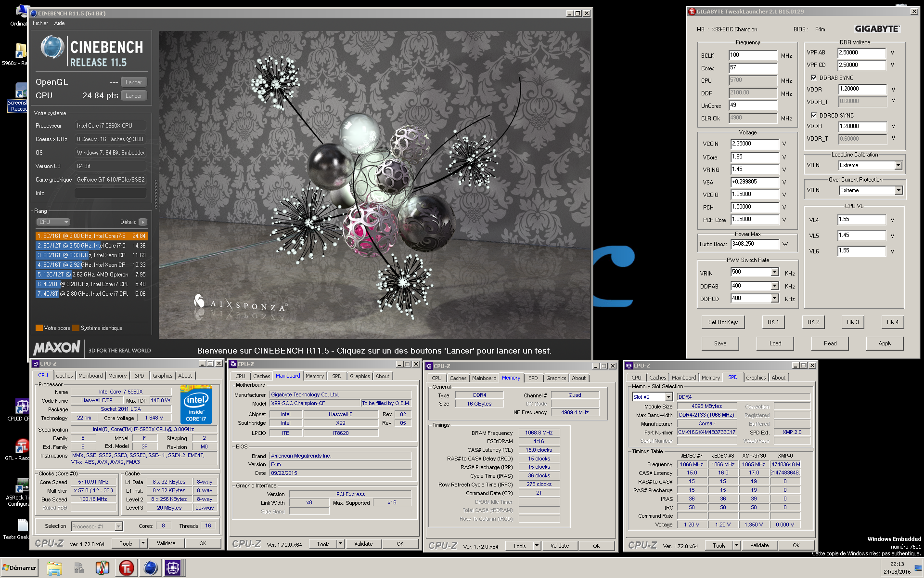Open PWM Switch Rate VRIN dropdown
924x578 pixels.
pos(774,272)
